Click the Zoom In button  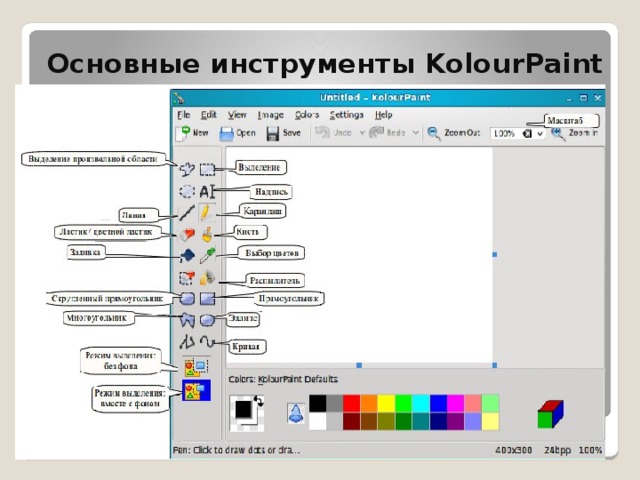coord(575,133)
